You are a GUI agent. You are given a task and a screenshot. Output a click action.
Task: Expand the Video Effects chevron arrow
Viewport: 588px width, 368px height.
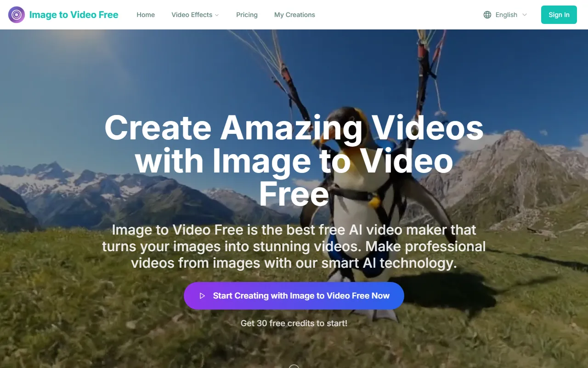point(217,15)
